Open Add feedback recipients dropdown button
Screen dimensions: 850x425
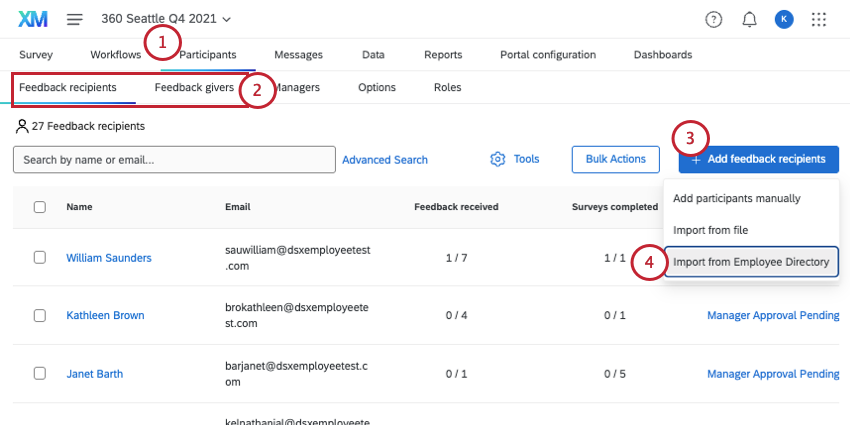click(x=758, y=159)
